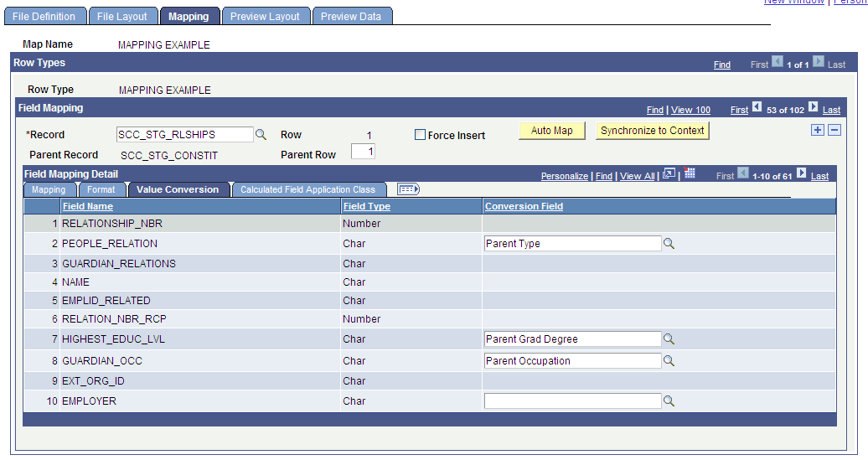Screen dimensions: 868x460
Task: Open the Mapping sub-tab in detail grid
Action: point(49,189)
